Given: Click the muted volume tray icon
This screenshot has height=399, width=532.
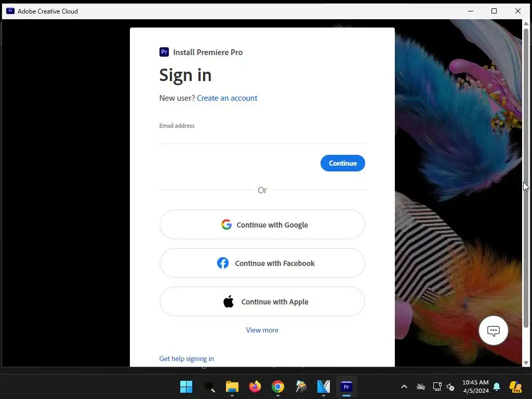Looking at the screenshot, I should [450, 387].
